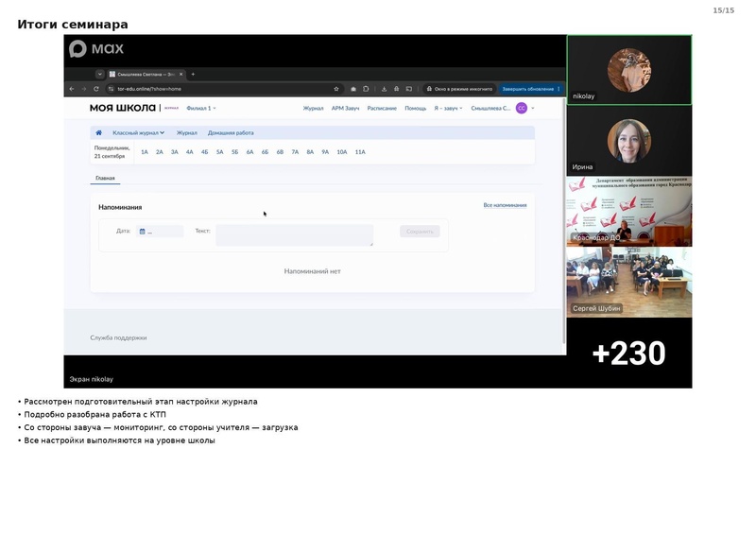The height and width of the screenshot is (535, 756).
Task: Click the Текст reminder textarea
Action: tap(294, 235)
